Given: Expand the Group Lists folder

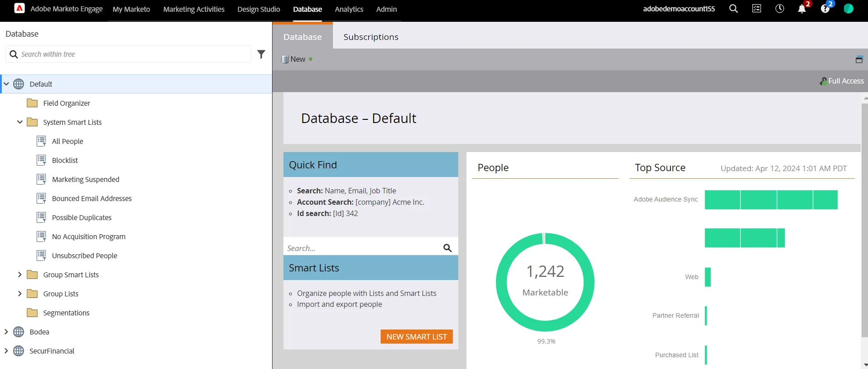Looking at the screenshot, I should tap(20, 294).
